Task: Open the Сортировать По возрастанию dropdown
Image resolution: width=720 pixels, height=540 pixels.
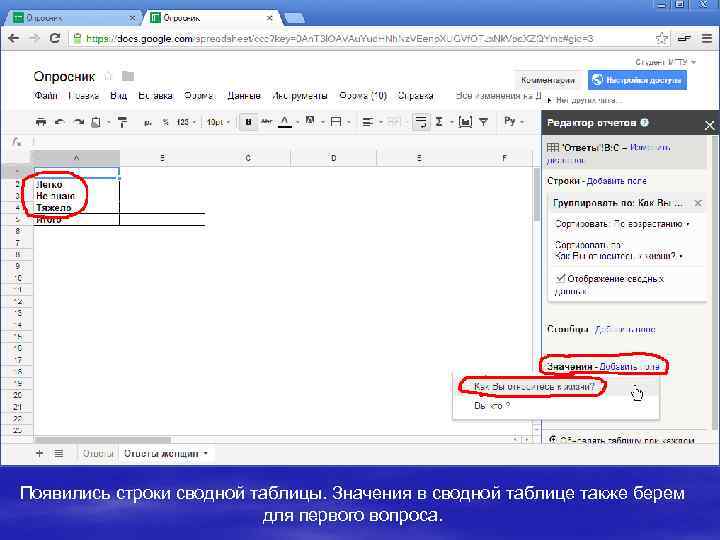Action: 622,224
